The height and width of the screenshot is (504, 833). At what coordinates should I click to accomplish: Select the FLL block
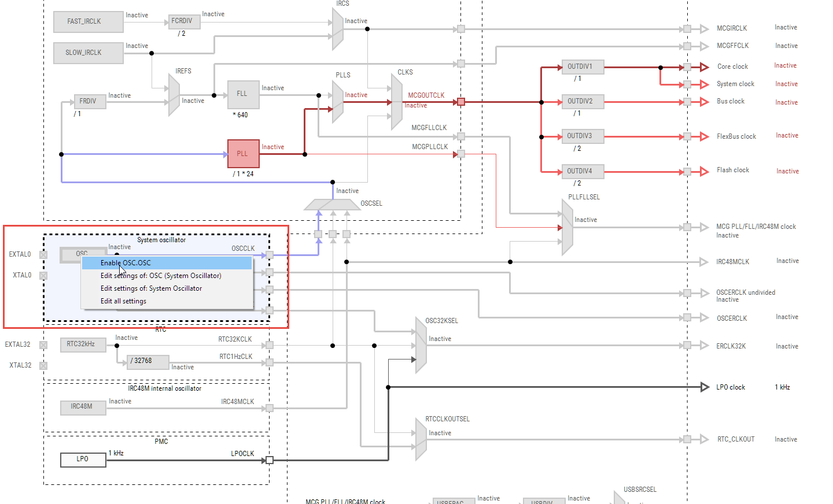click(242, 94)
